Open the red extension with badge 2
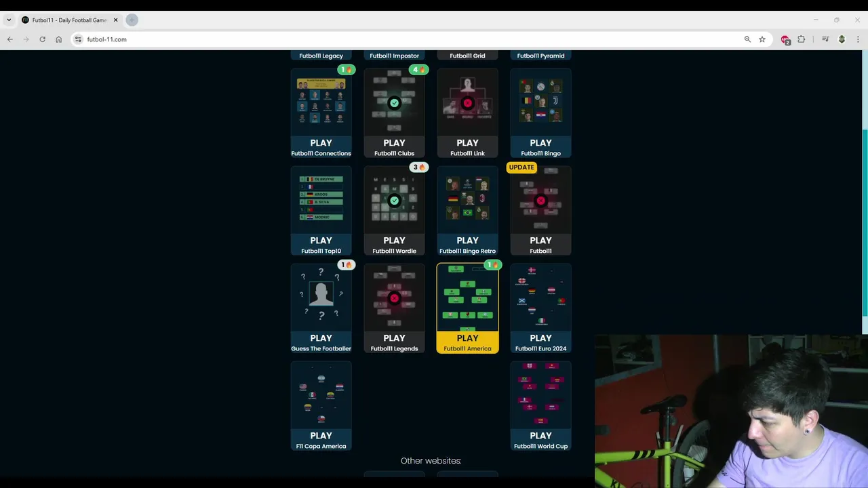The height and width of the screenshot is (488, 868). [x=785, y=40]
